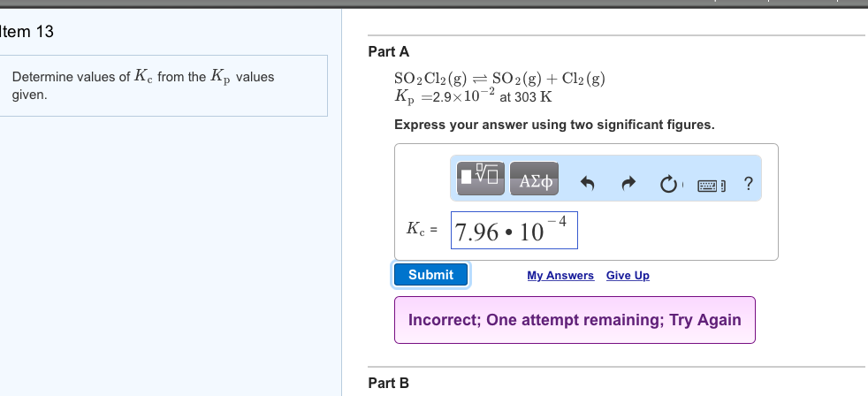Click the Incorrect; Try Again message
Viewport: 868px width, 396px height.
point(575,320)
